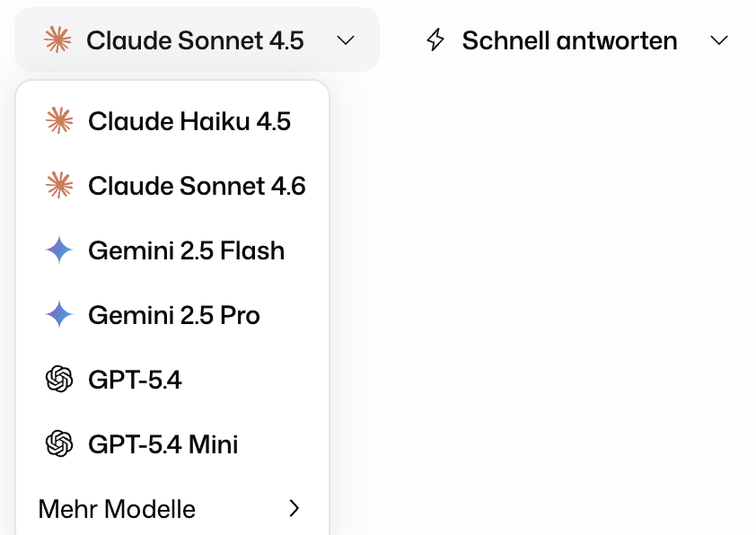The height and width of the screenshot is (535, 756).
Task: Click the OpenAI logo next to GPT-5.4
Action: click(59, 380)
